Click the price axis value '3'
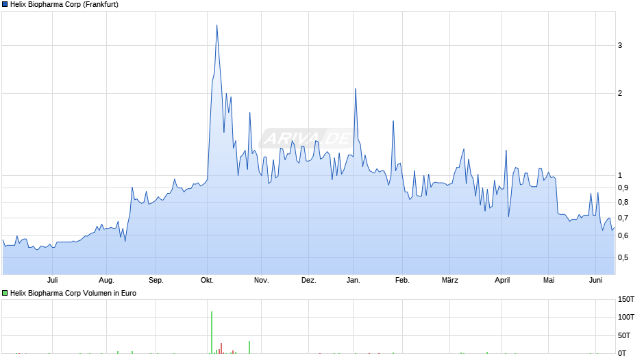This screenshot has height=360, width=644. (x=620, y=46)
